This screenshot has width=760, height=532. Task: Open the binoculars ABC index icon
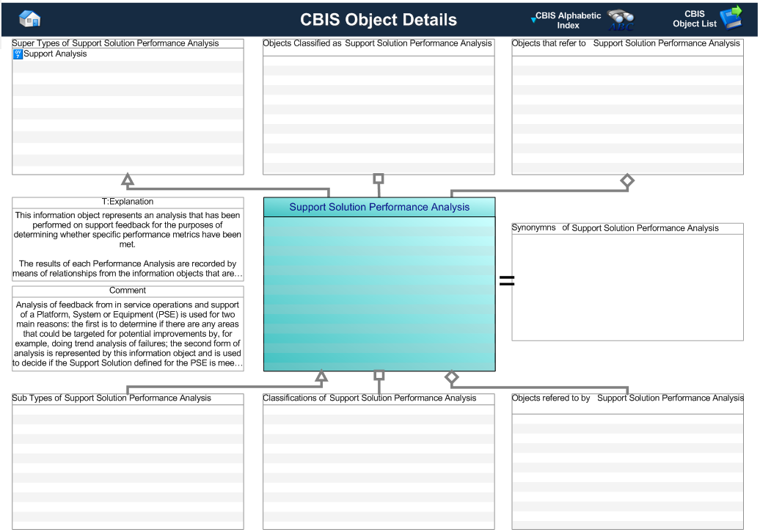coord(621,21)
